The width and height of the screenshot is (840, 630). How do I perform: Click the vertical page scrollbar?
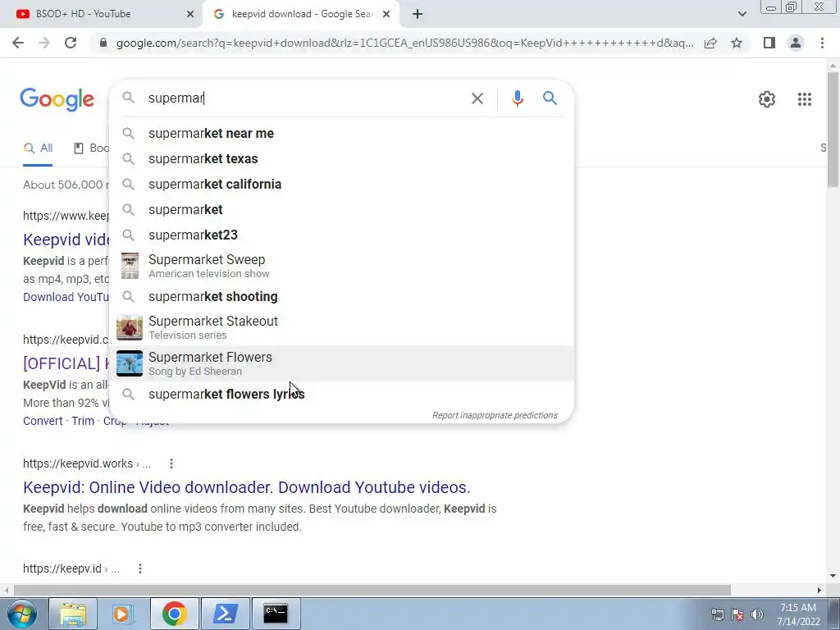point(833,130)
